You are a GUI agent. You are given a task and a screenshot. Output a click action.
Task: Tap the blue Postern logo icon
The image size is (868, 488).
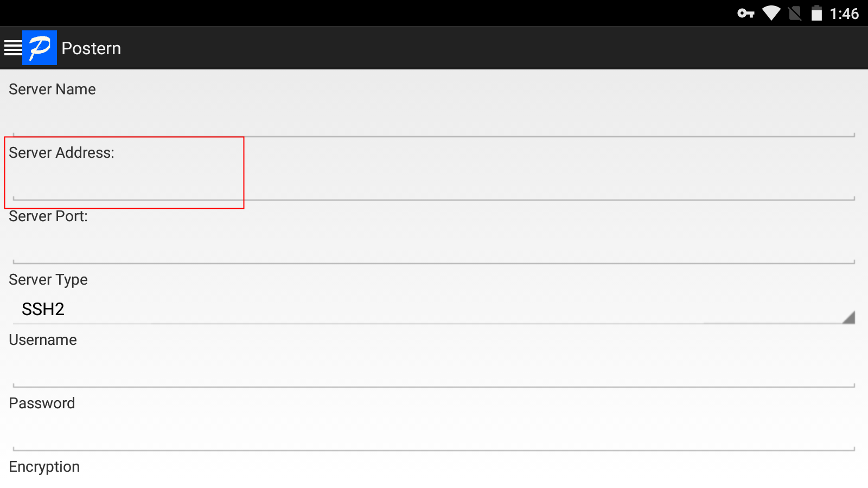tap(40, 48)
